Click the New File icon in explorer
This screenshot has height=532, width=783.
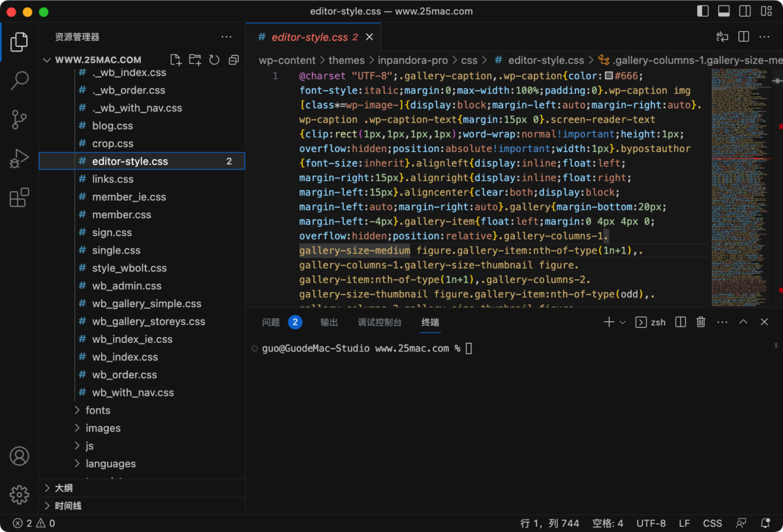(x=176, y=60)
